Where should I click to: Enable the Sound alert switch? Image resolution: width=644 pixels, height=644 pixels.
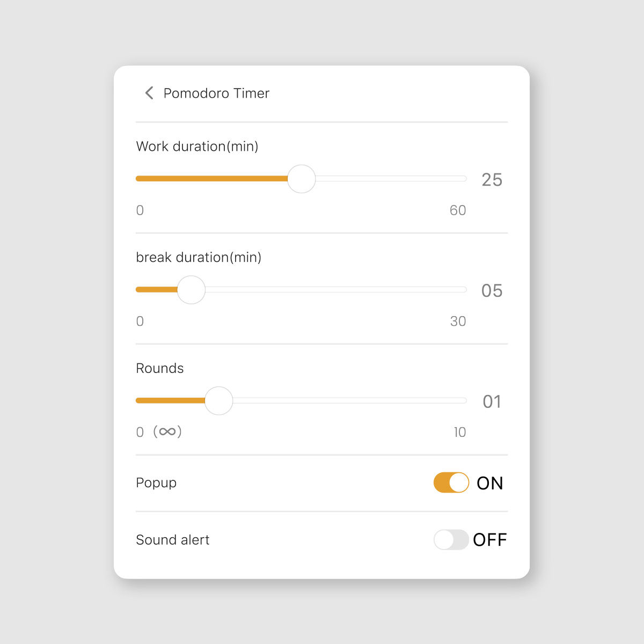pyautogui.click(x=451, y=540)
